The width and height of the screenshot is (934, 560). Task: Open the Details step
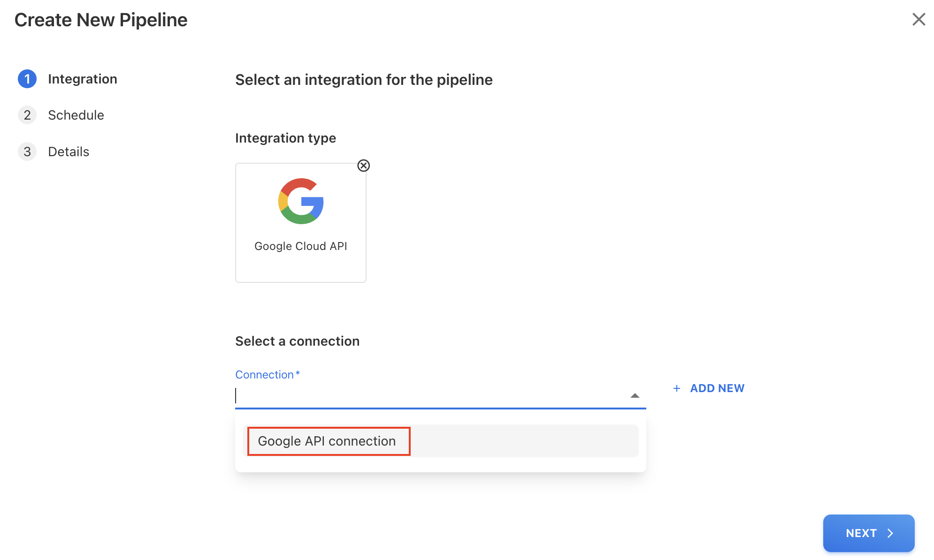point(69,151)
